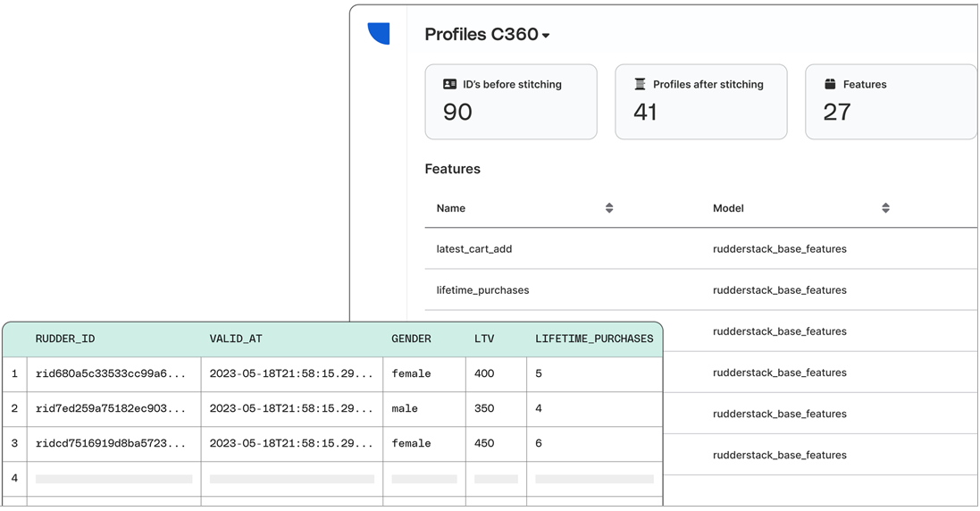Select row number 4 in data table
The image size is (980, 511).
point(14,479)
